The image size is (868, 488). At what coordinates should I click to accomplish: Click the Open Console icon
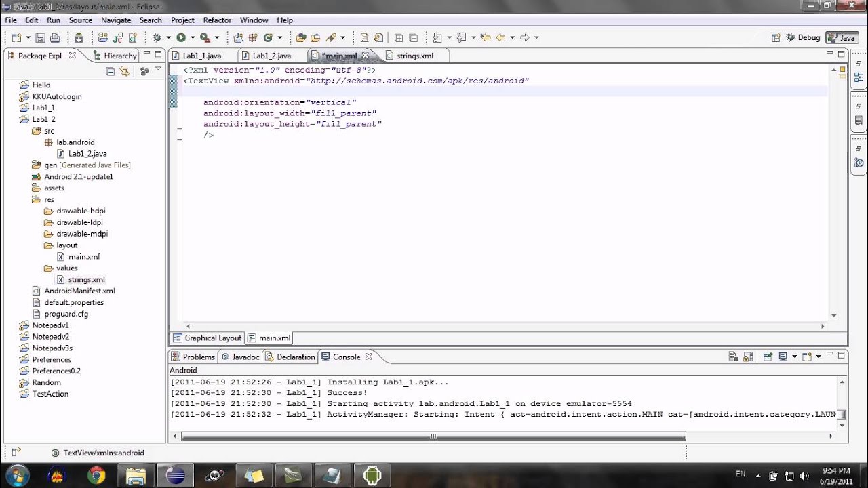coord(807,357)
